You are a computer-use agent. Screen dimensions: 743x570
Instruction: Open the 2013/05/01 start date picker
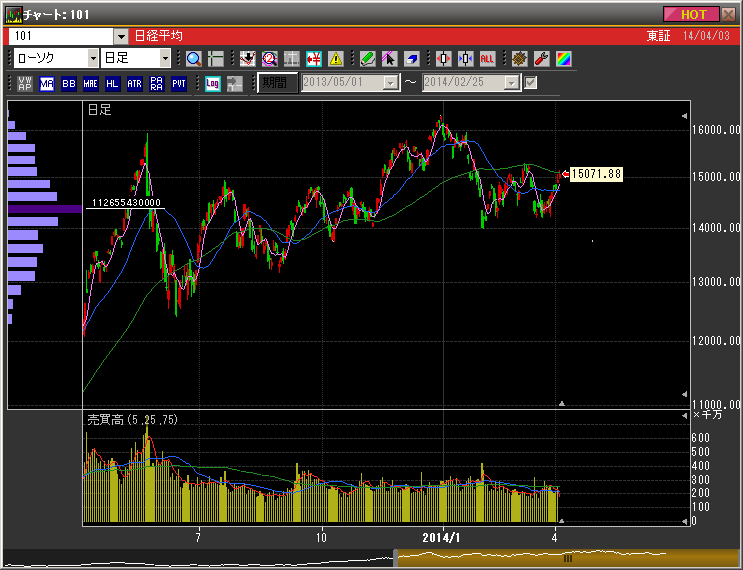click(390, 83)
